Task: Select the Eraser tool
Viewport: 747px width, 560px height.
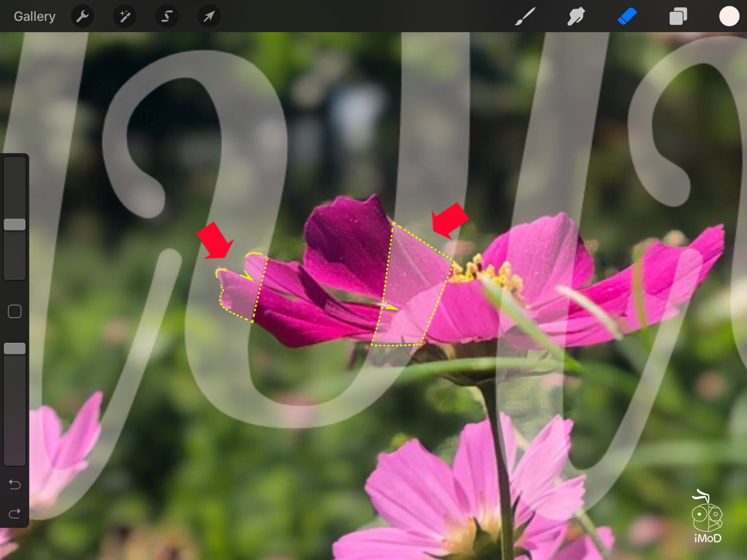Action: [627, 16]
